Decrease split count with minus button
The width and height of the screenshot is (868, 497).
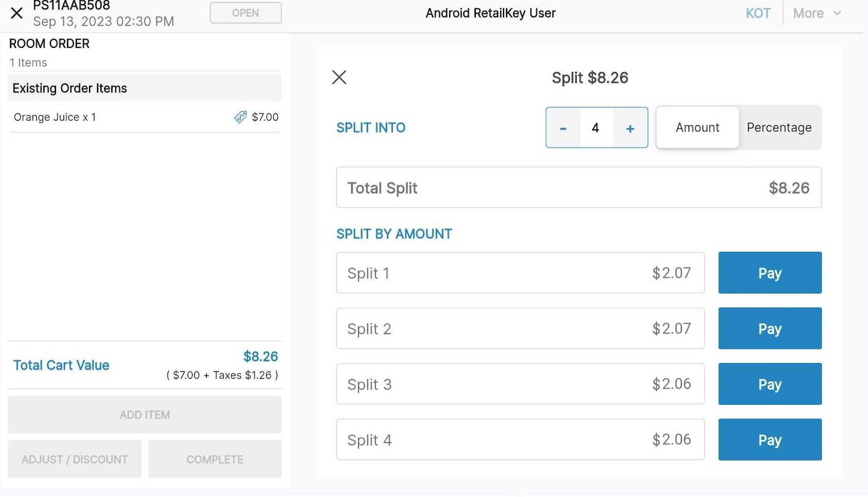pos(563,128)
